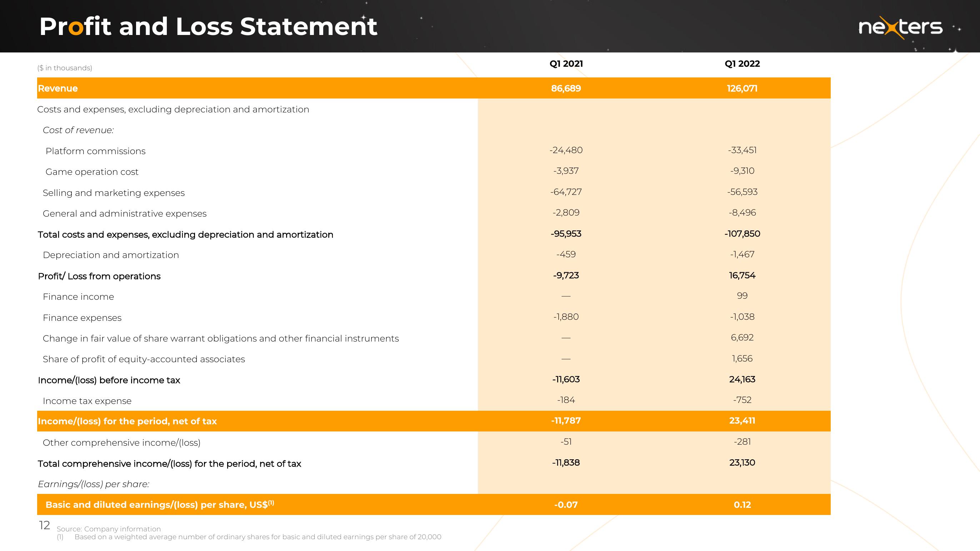Select the value -51
The image size is (980, 551).
566,442
